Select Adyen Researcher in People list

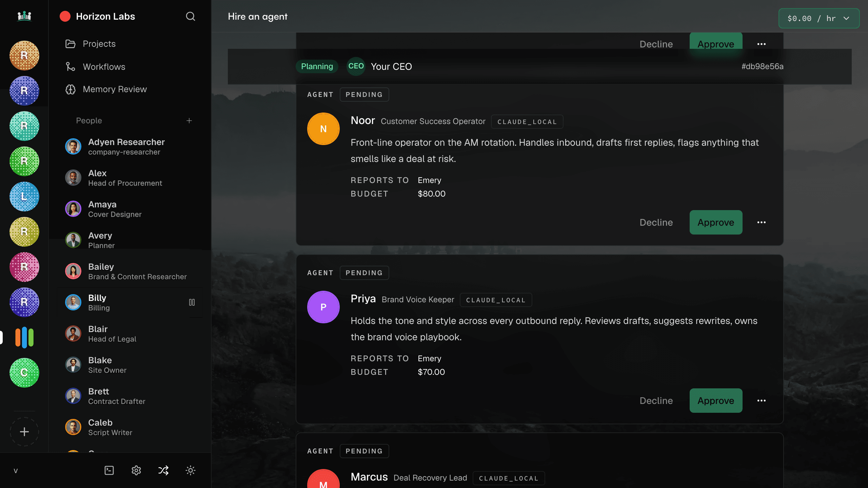(130, 146)
